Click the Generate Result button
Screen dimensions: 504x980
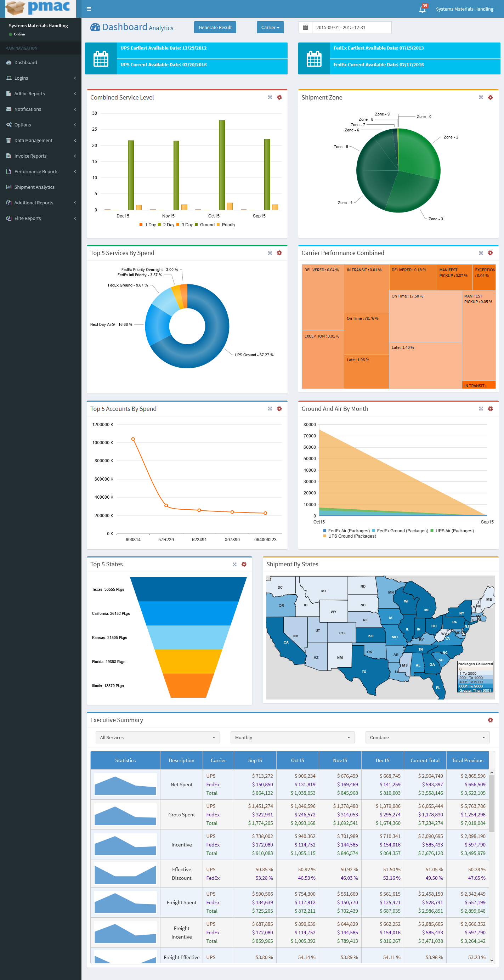click(x=215, y=27)
